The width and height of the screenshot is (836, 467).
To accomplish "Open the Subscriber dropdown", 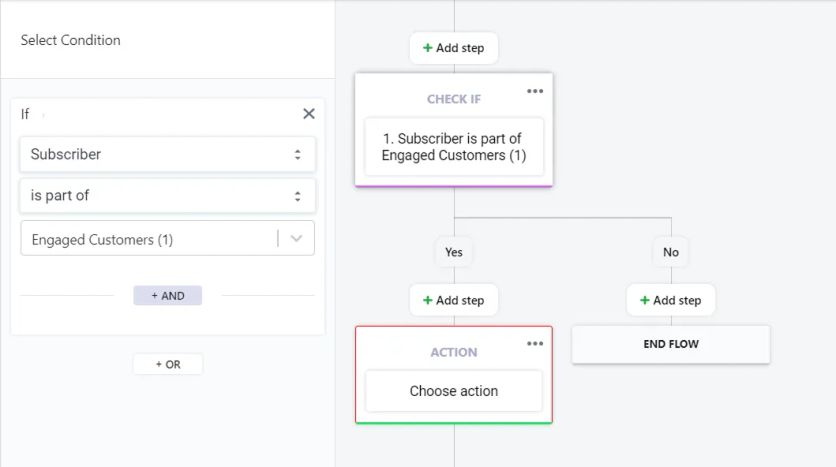I will pos(167,154).
